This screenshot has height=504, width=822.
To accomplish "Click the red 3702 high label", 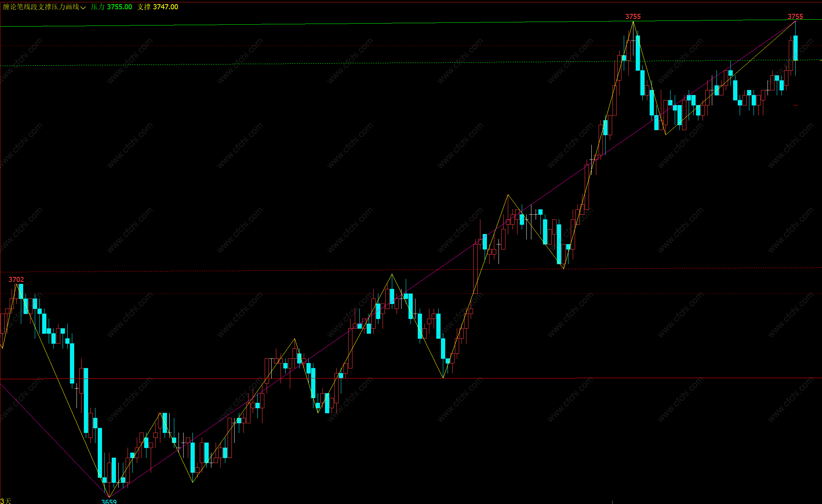I will [x=16, y=280].
